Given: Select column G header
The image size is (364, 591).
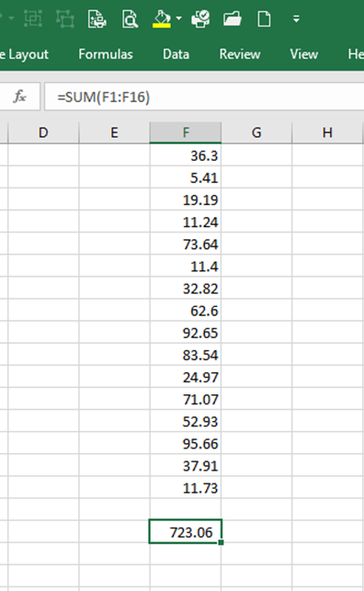Looking at the screenshot, I should pos(256,132).
